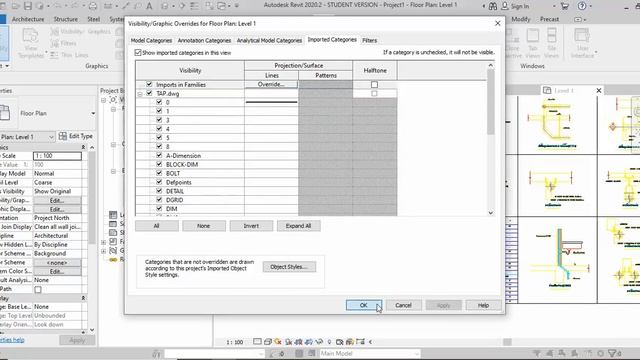The height and width of the screenshot is (360, 640).
Task: Uncheck A-Dimension layer checkbox
Action: tap(159, 156)
